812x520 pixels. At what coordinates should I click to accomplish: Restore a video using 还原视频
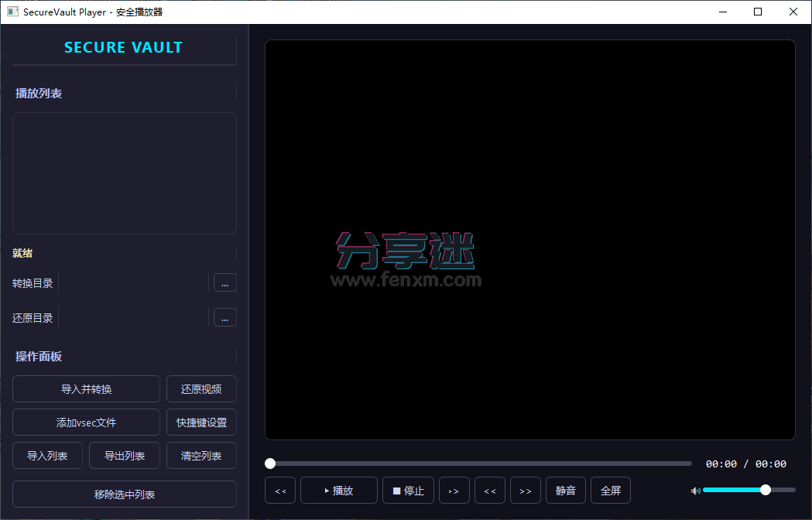click(201, 388)
